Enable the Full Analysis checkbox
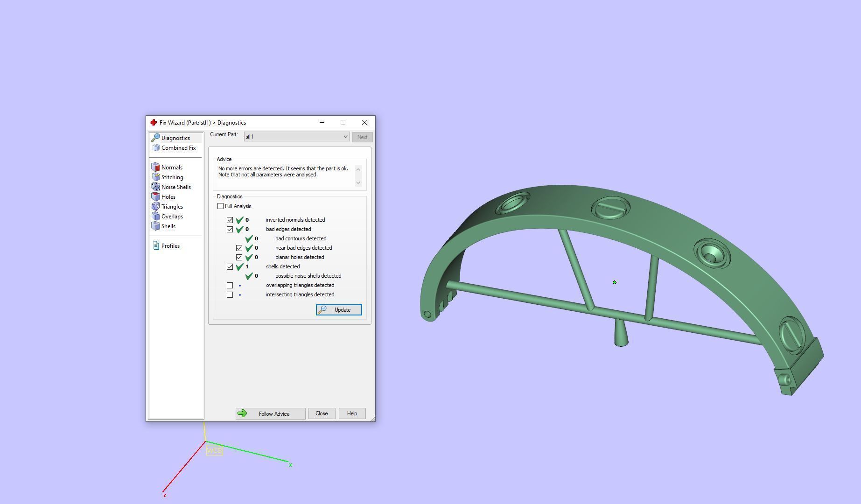The image size is (861, 504). click(x=220, y=206)
